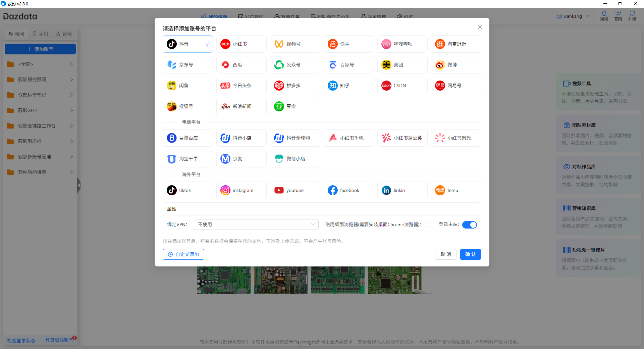Choose the 京麦 e-commerce icon
The width and height of the screenshot is (644, 349).
tap(225, 159)
